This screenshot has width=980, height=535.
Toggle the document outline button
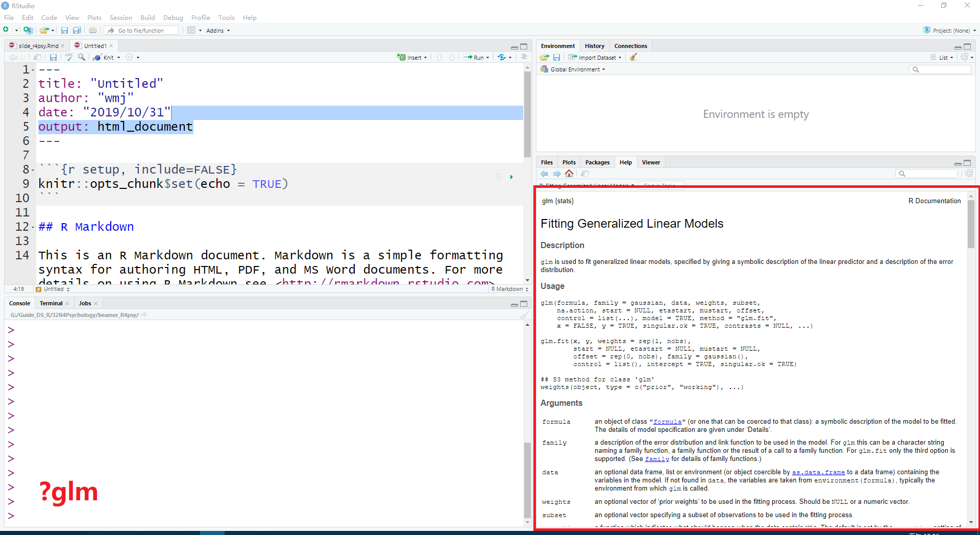coord(524,57)
